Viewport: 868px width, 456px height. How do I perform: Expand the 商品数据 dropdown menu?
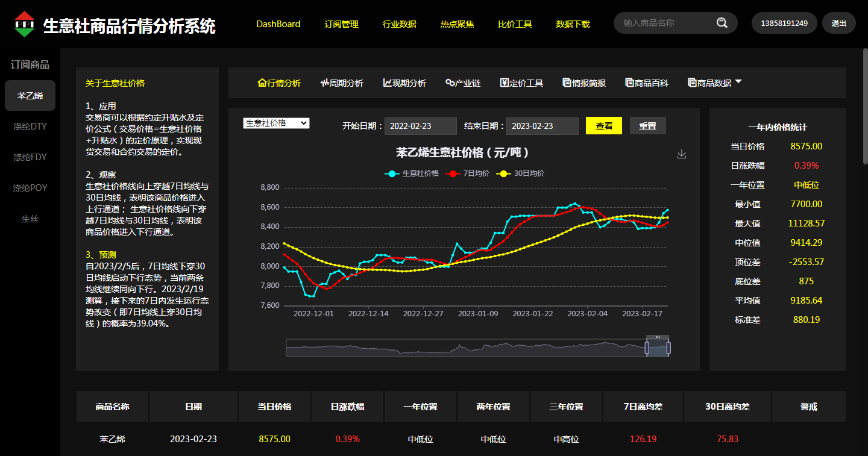pos(738,83)
